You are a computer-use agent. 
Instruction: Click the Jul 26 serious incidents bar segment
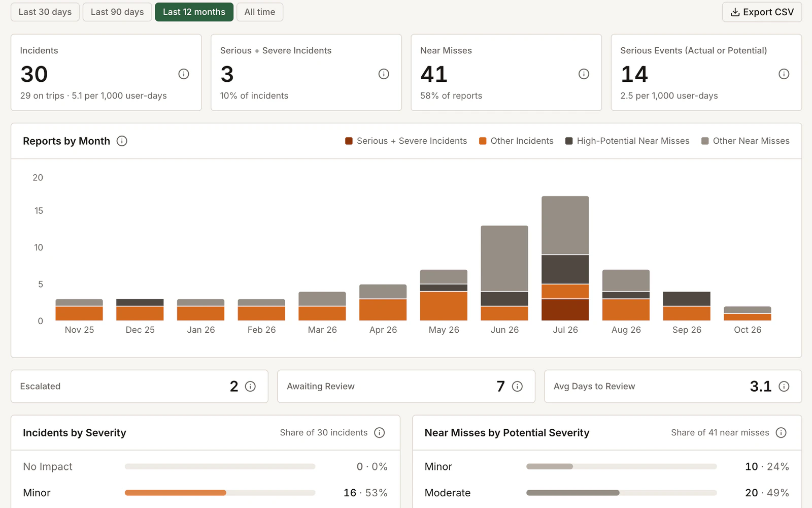[565, 310]
